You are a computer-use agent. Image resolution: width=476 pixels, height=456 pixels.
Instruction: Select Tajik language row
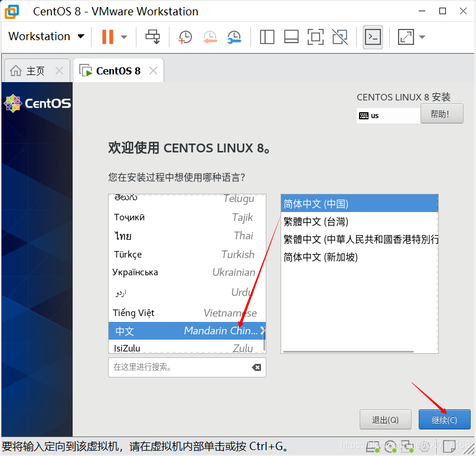coord(187,217)
